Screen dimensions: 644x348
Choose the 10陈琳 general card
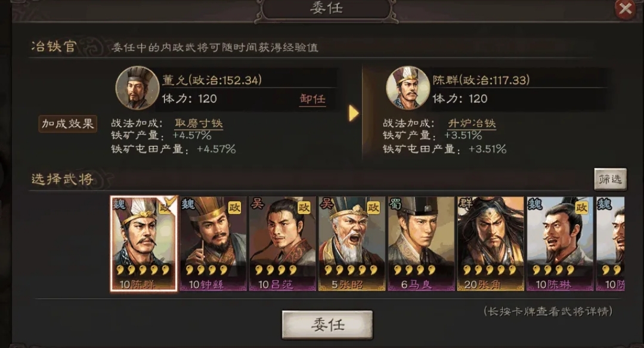(560, 244)
